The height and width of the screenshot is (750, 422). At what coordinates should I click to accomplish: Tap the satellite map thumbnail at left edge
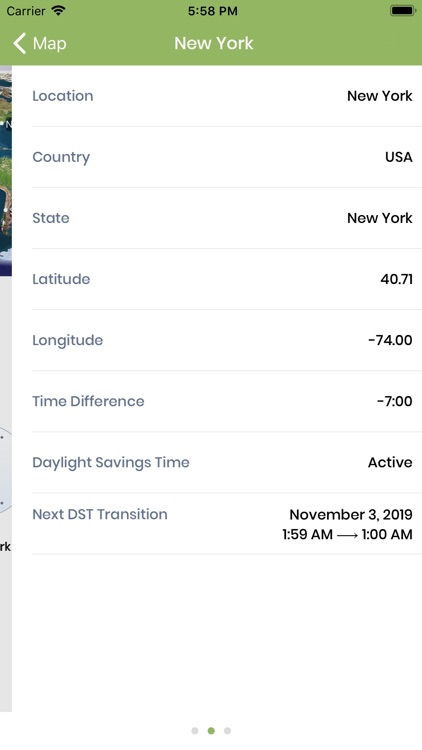6,171
